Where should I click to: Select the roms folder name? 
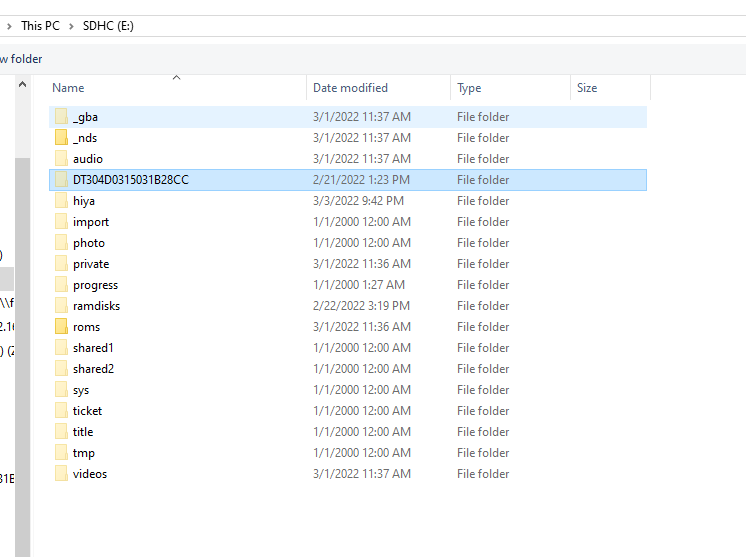[x=87, y=327]
